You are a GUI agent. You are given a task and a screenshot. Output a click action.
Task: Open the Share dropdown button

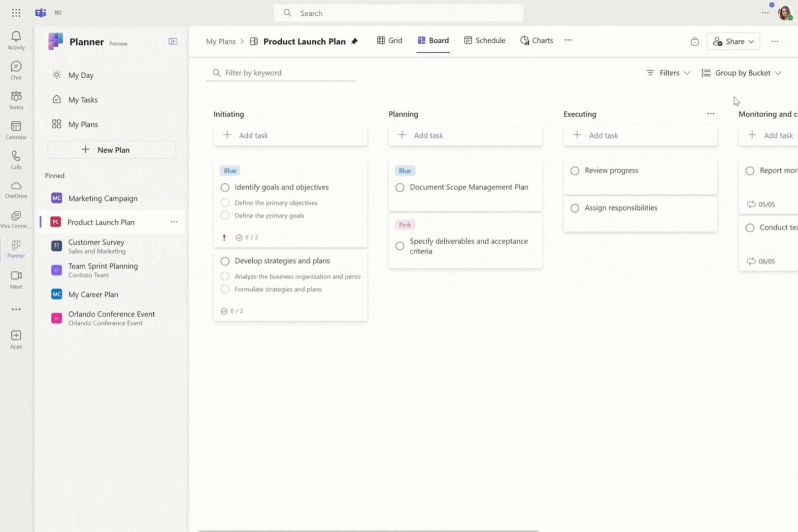[733, 41]
